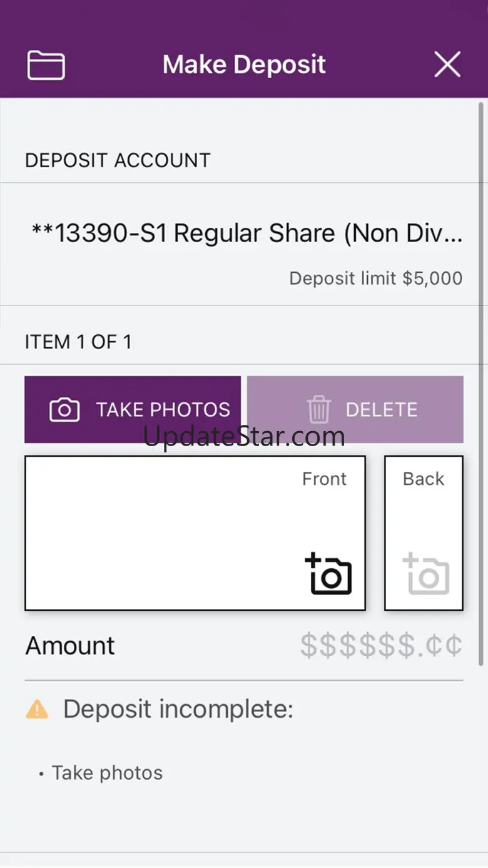Open the folder icon in the header
This screenshot has height=868, width=488.
(x=46, y=65)
